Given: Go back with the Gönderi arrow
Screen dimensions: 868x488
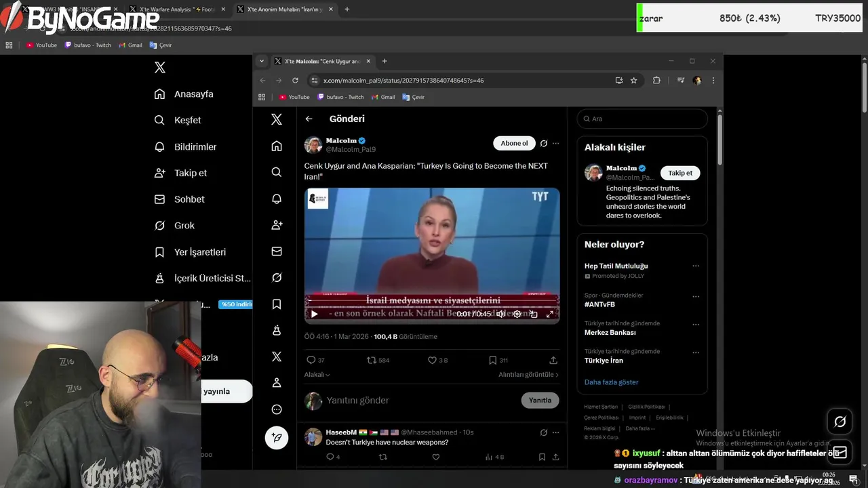Looking at the screenshot, I should point(309,119).
